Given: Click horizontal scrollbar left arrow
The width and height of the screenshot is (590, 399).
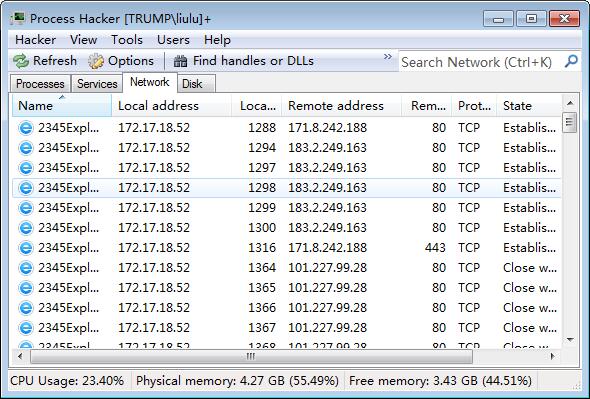Looking at the screenshot, I should pyautogui.click(x=20, y=356).
